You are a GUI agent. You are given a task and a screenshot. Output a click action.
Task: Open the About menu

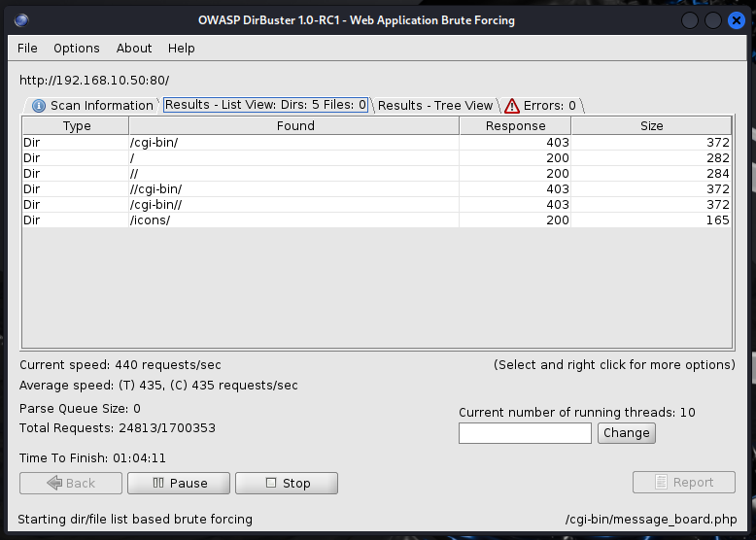click(133, 49)
